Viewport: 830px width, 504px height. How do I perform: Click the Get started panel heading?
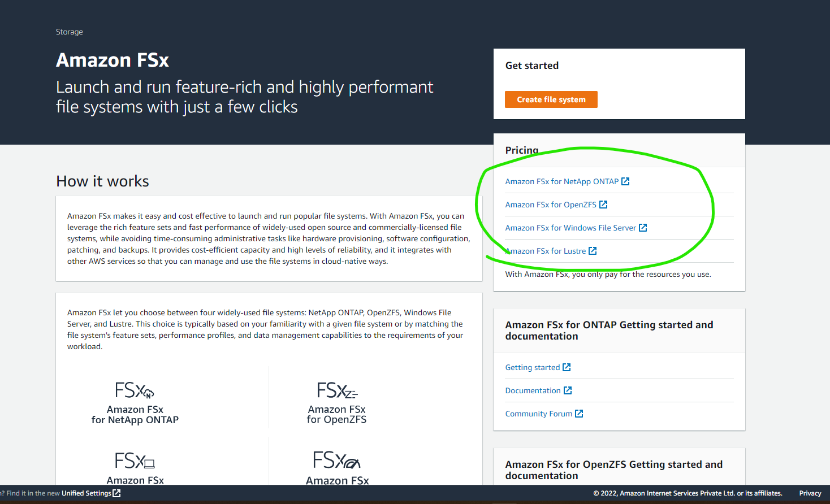tap(532, 66)
